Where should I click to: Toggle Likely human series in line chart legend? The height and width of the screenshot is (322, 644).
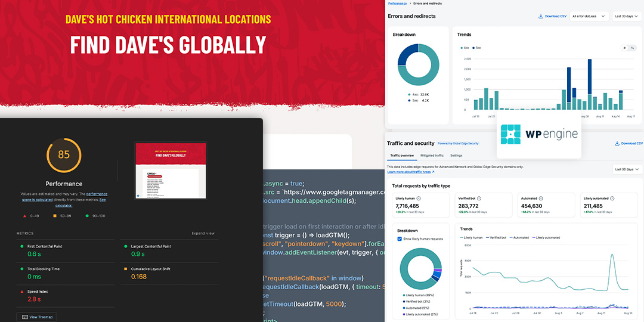tap(472, 237)
